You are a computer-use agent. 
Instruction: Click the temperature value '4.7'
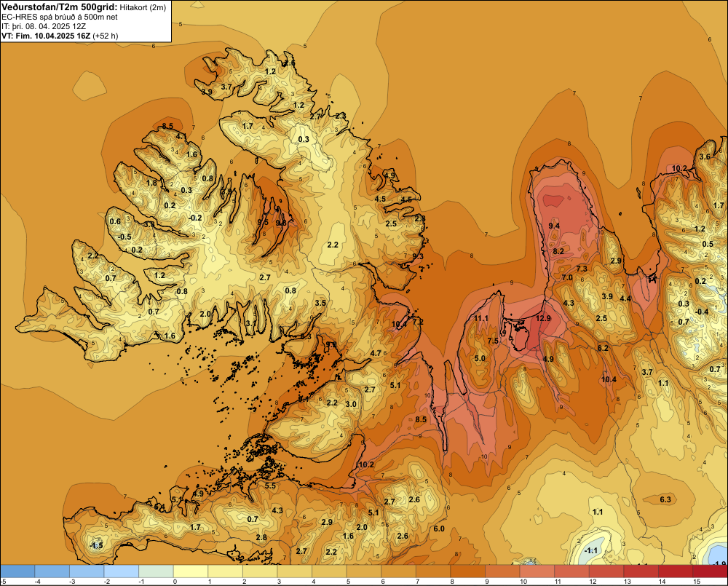(x=376, y=353)
